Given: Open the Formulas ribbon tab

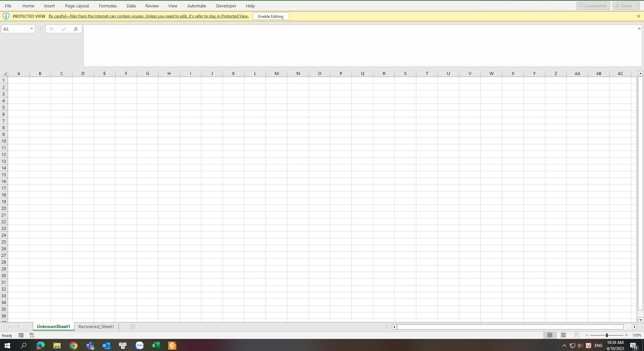Looking at the screenshot, I should point(108,6).
